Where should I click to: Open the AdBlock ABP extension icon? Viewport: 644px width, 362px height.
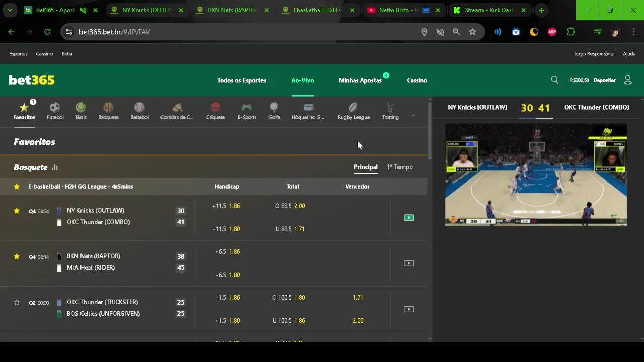pos(552,32)
